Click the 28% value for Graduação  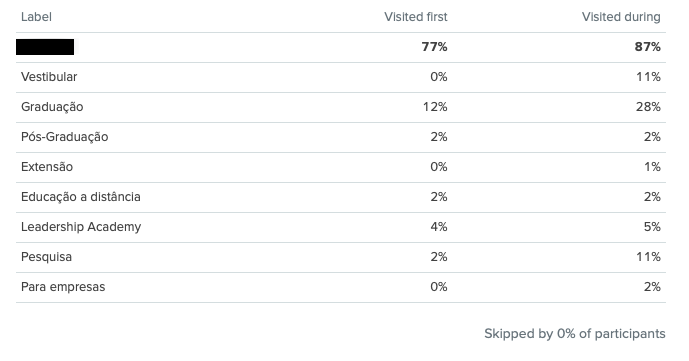648,107
